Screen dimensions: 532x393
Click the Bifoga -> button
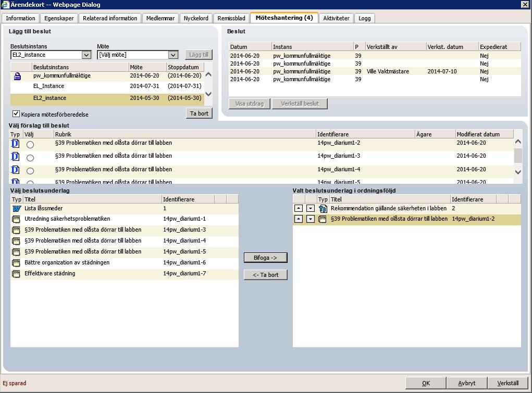tap(265, 258)
